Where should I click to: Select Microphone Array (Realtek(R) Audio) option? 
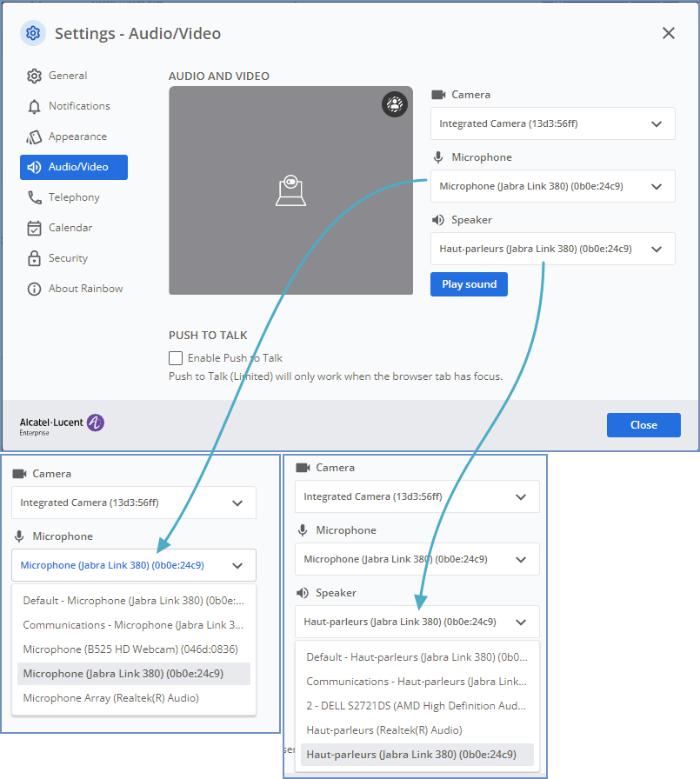click(x=111, y=698)
